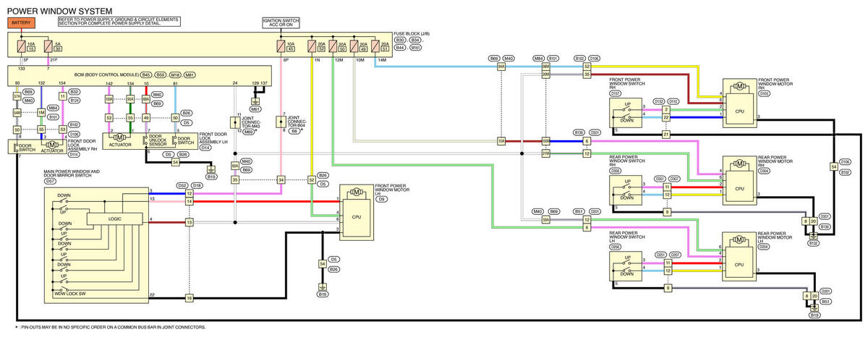The height and width of the screenshot is (340, 868).
Task: Click the 59A terminal box
Action: tap(546, 218)
